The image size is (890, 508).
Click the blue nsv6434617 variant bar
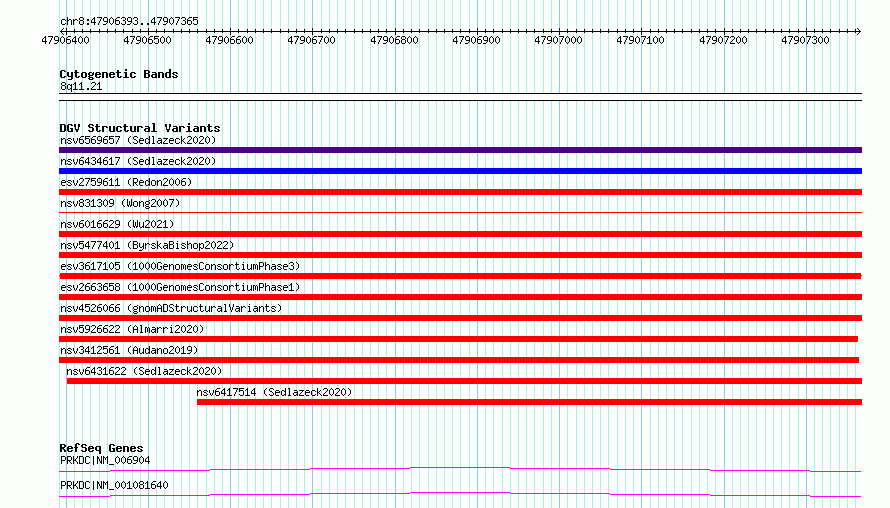click(x=460, y=171)
